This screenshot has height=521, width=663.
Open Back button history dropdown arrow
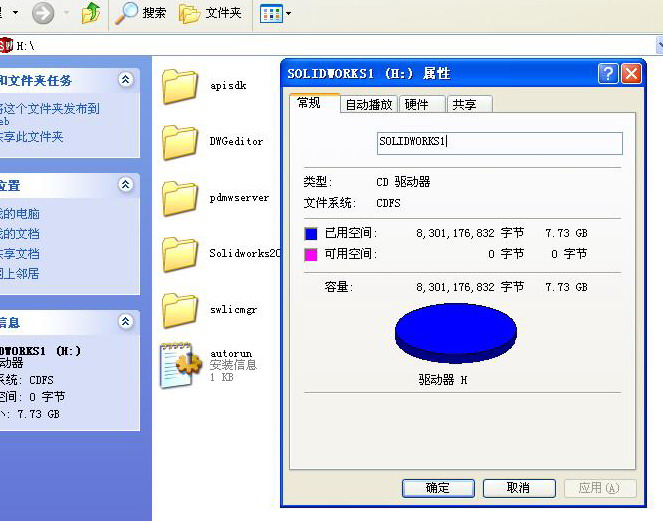(16, 13)
